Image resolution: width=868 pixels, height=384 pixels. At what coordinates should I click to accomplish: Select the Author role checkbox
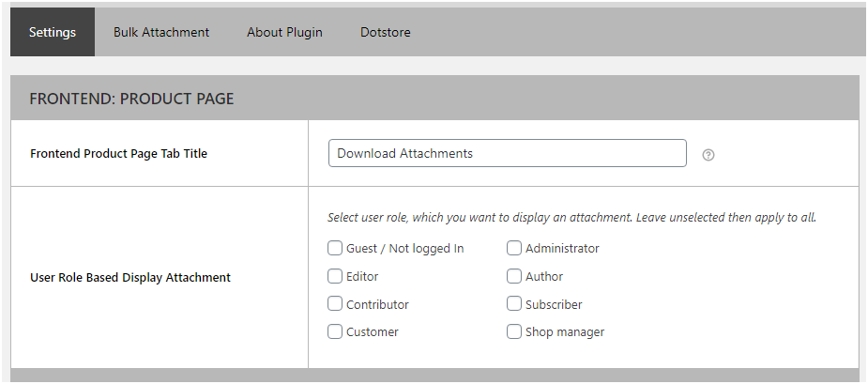(514, 277)
